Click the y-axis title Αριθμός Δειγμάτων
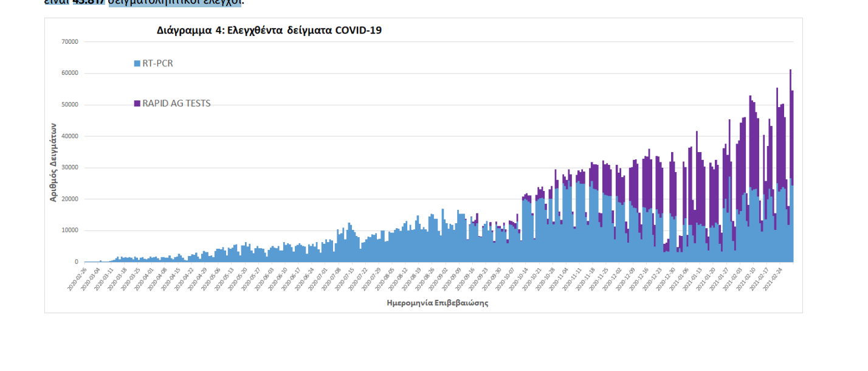 (53, 162)
